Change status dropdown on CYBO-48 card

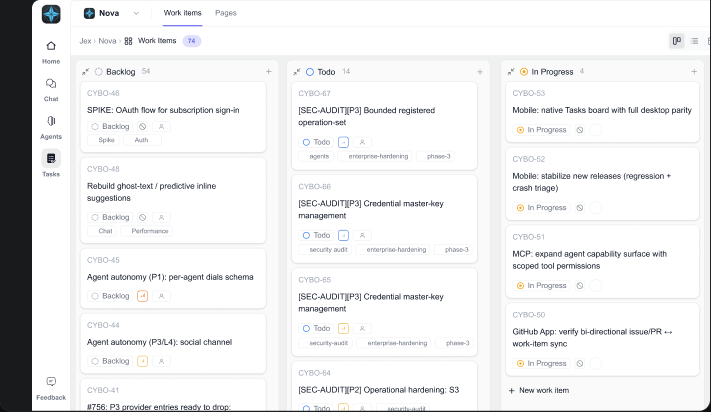(110, 218)
